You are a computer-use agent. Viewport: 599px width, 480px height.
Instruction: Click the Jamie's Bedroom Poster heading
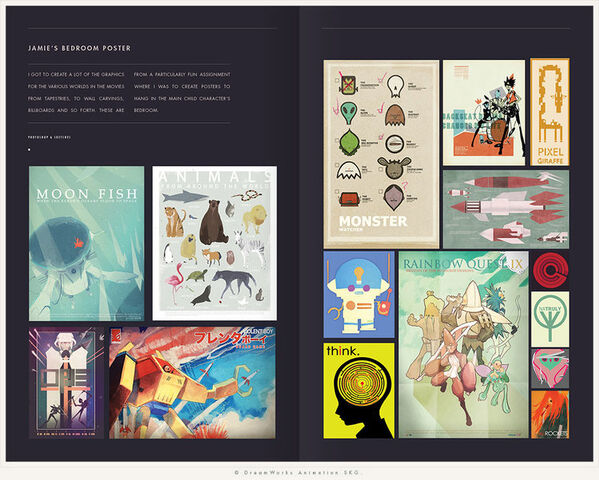[x=79, y=48]
